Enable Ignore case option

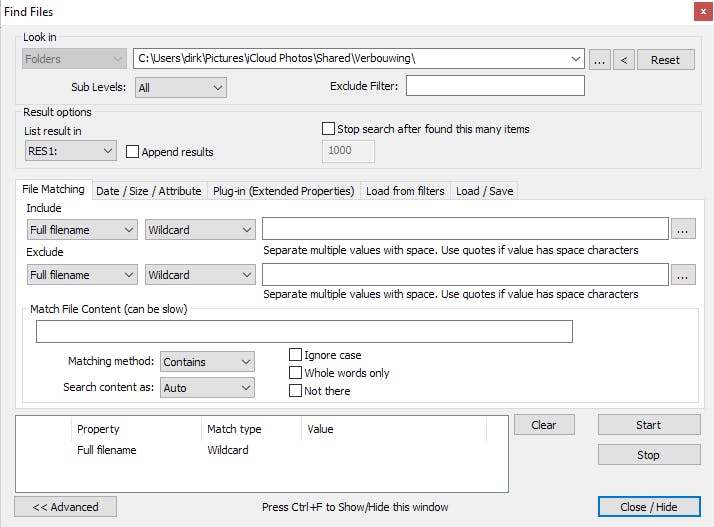coord(295,355)
